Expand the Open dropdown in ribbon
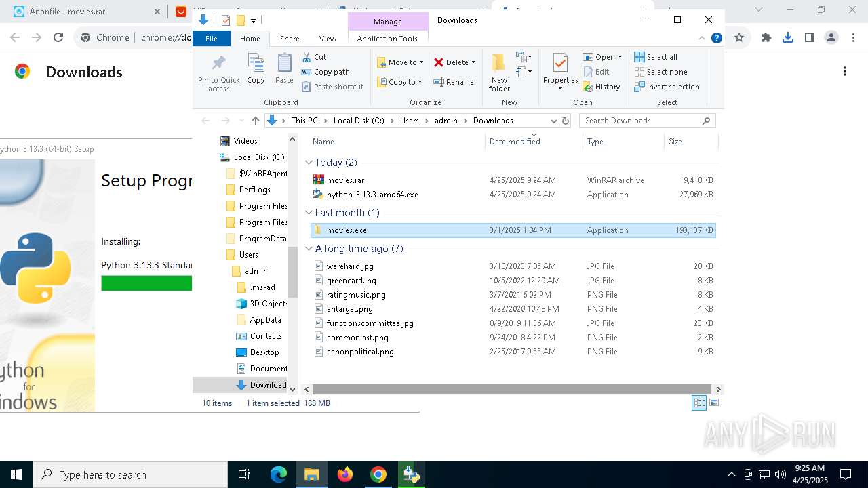 point(619,57)
